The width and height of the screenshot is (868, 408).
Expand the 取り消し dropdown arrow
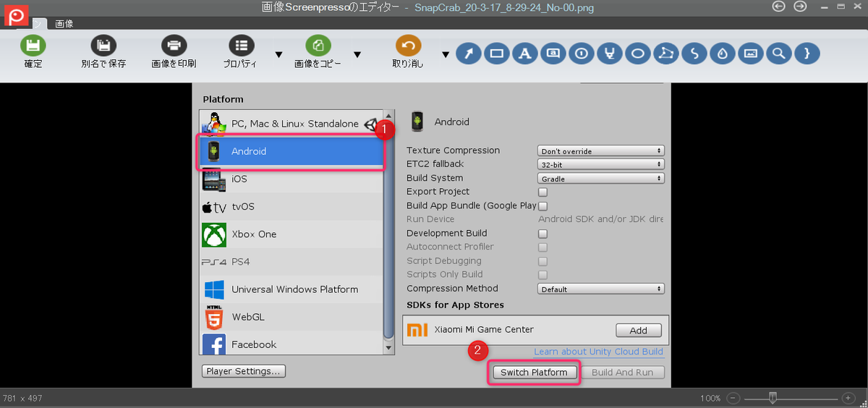(x=446, y=54)
